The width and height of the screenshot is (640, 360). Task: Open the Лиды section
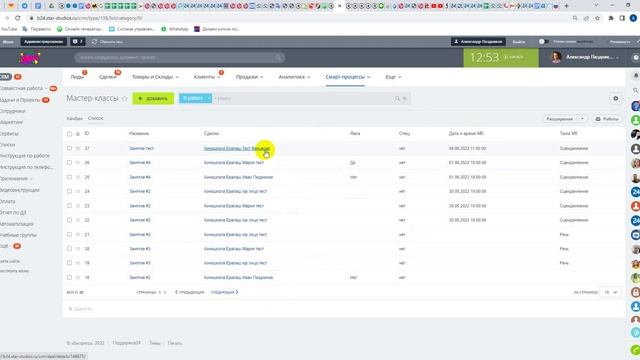tap(77, 77)
